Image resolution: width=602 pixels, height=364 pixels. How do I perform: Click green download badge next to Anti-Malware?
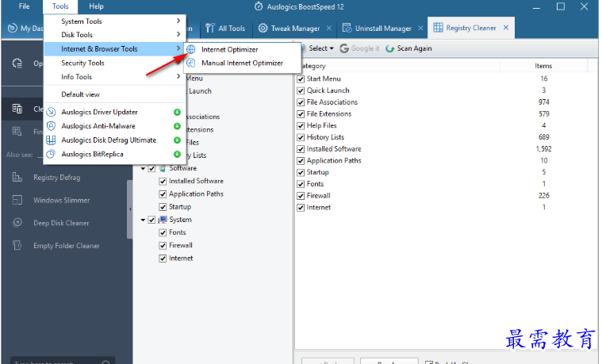click(177, 126)
